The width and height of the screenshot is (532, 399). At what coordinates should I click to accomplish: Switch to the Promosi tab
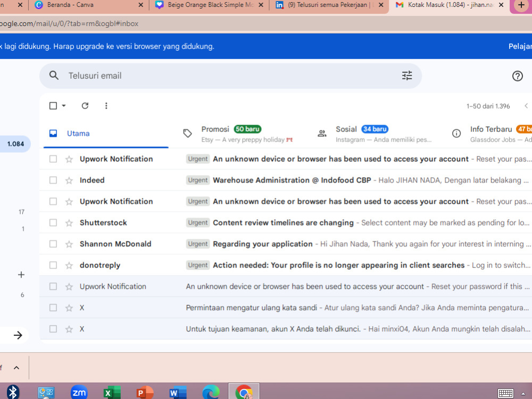(240, 134)
